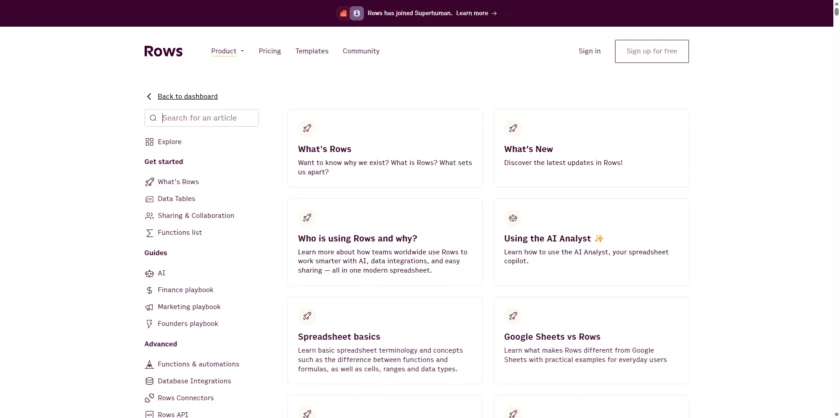Image resolution: width=840 pixels, height=418 pixels.
Task: Open the Pricing page from navigation
Action: (x=269, y=51)
